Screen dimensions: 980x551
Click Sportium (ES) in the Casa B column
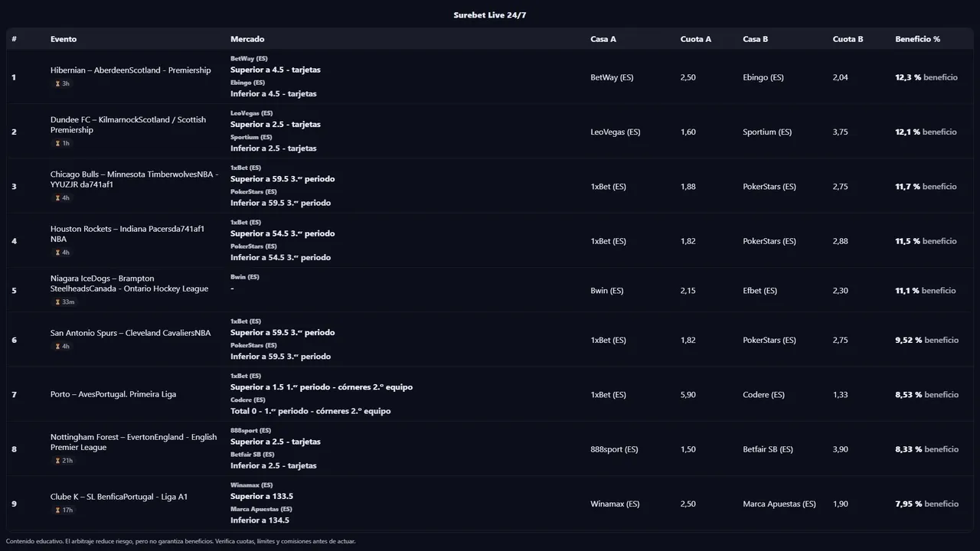pos(766,132)
